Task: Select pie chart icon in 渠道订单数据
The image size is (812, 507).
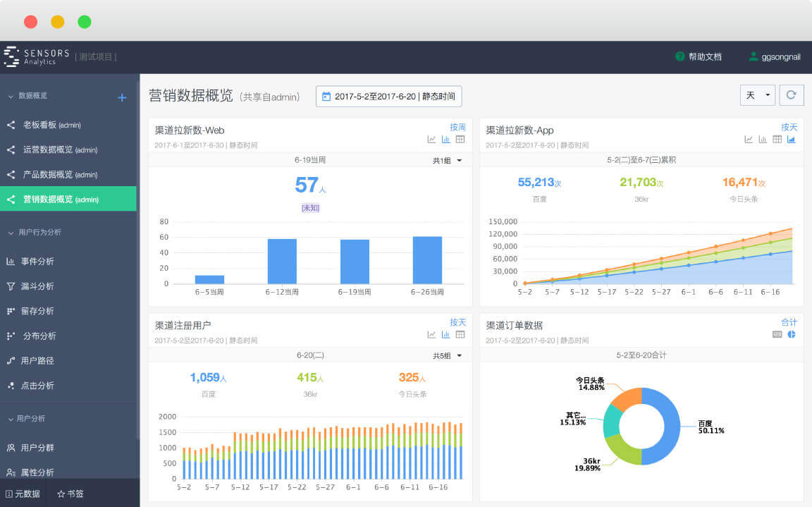Action: [792, 334]
